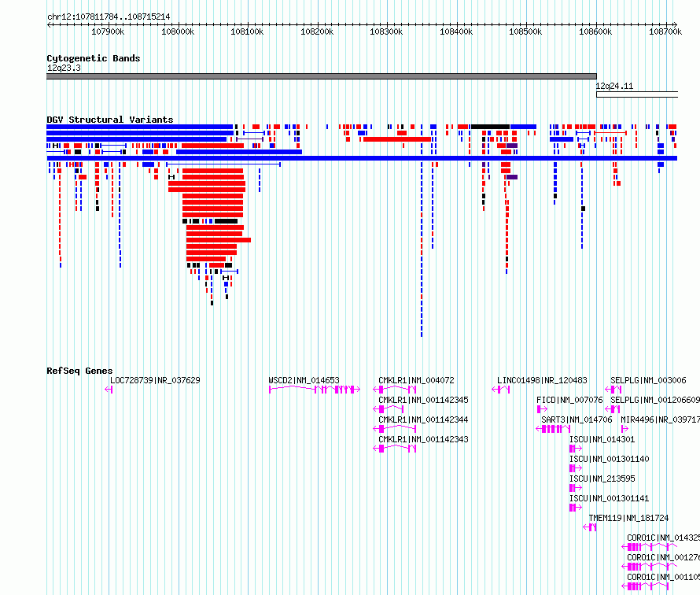Open the ISCU|NM_001301141 transcript label
700x595 pixels.
pyautogui.click(x=610, y=498)
